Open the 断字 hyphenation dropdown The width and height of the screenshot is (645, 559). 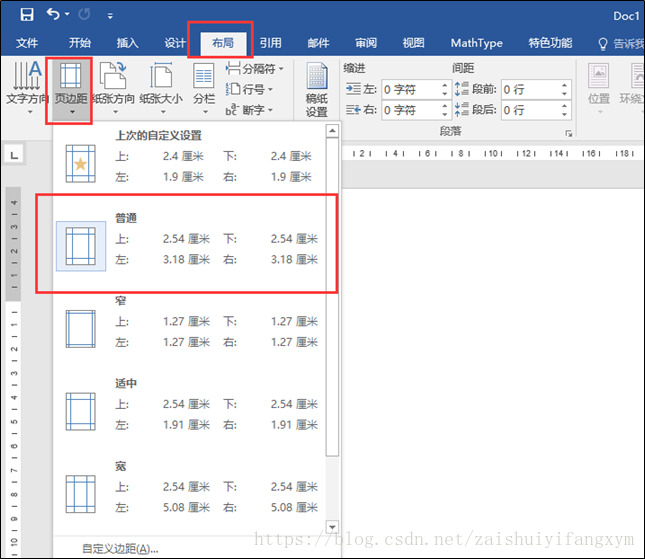point(249,110)
